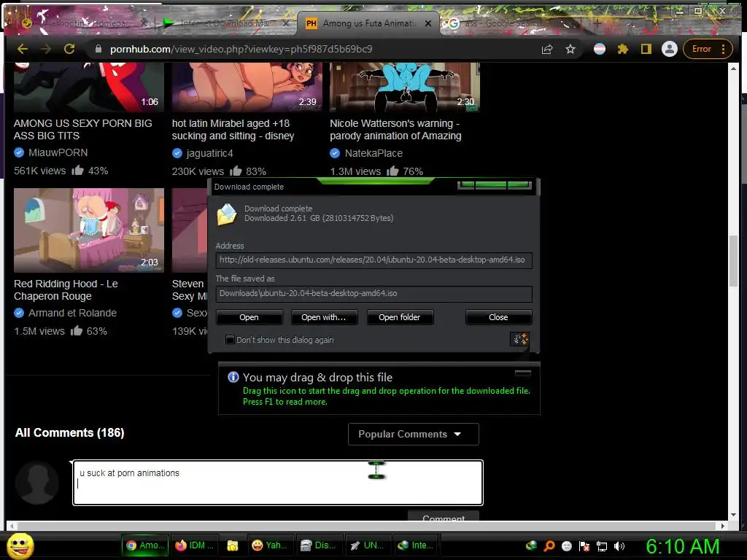Open the Yah... taskbar button
Screen dimensions: 747x560
pyautogui.click(x=269, y=545)
